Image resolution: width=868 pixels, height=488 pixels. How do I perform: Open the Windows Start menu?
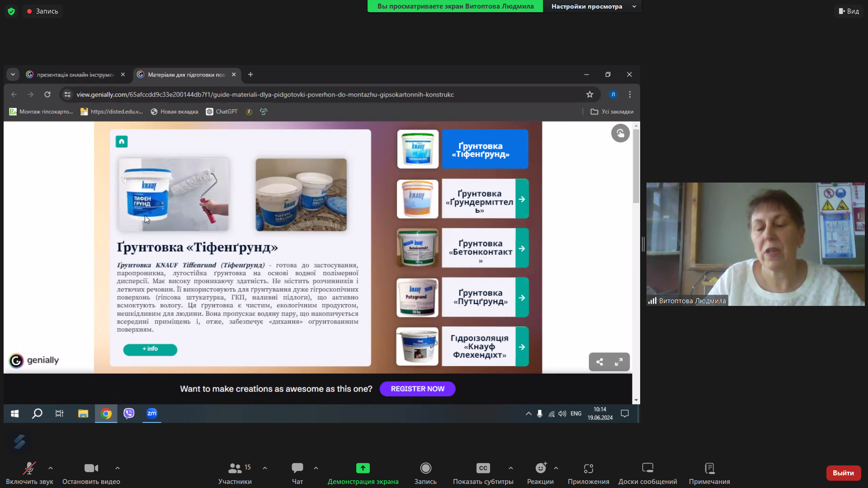coord(14,413)
